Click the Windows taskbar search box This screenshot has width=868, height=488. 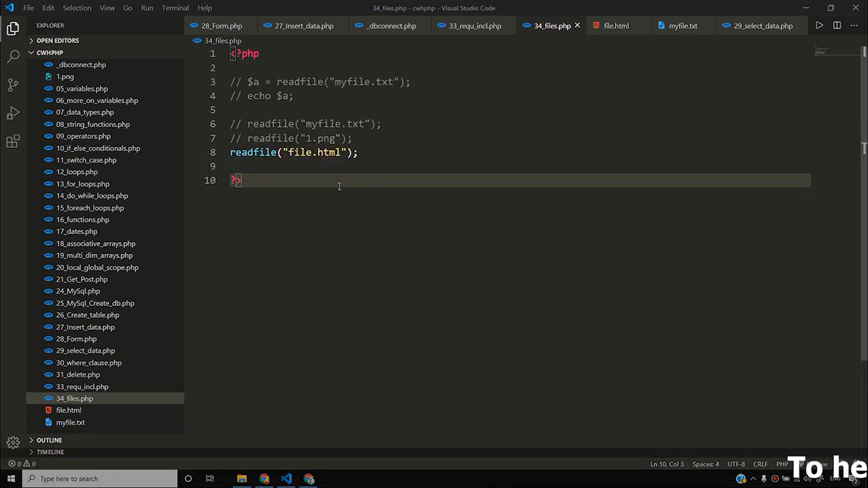[x=100, y=479]
